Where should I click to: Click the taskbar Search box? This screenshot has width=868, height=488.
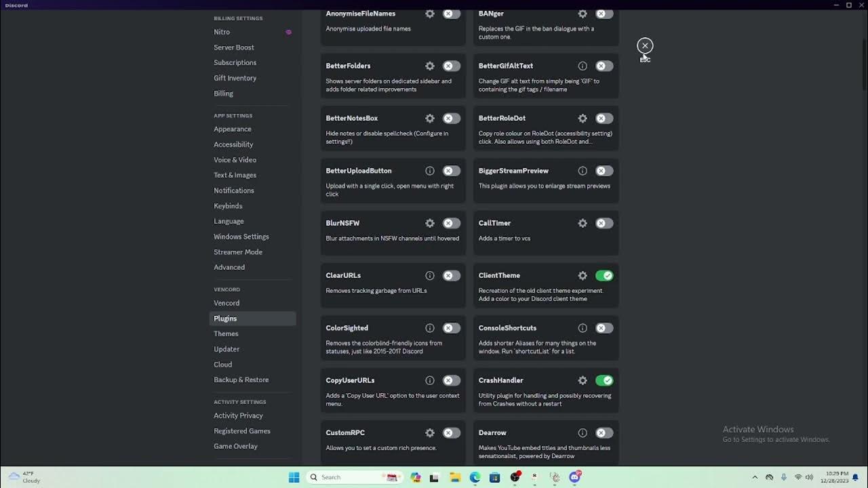[x=355, y=477]
